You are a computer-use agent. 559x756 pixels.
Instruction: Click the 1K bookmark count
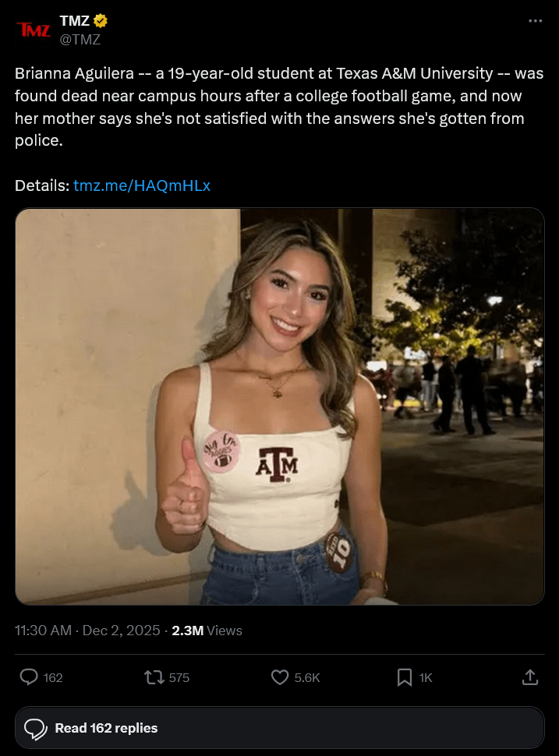point(426,678)
